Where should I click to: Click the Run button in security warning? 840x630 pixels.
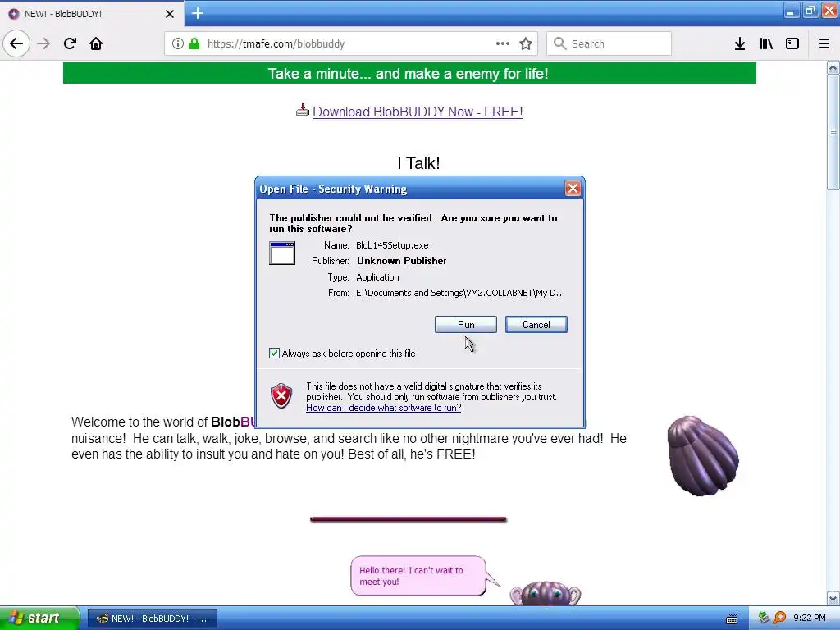[x=466, y=324]
